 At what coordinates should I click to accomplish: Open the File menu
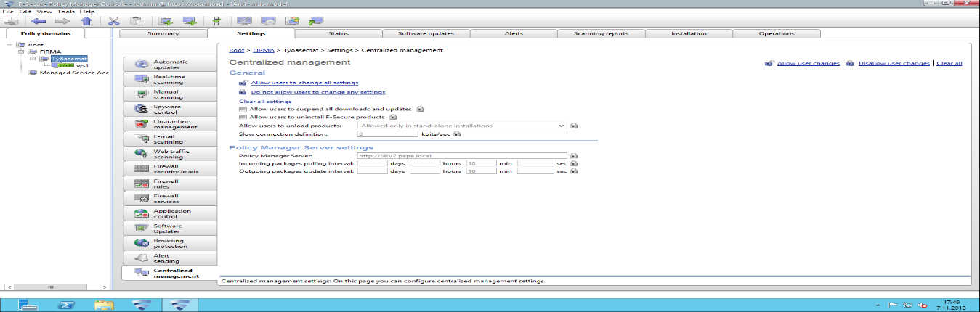8,12
